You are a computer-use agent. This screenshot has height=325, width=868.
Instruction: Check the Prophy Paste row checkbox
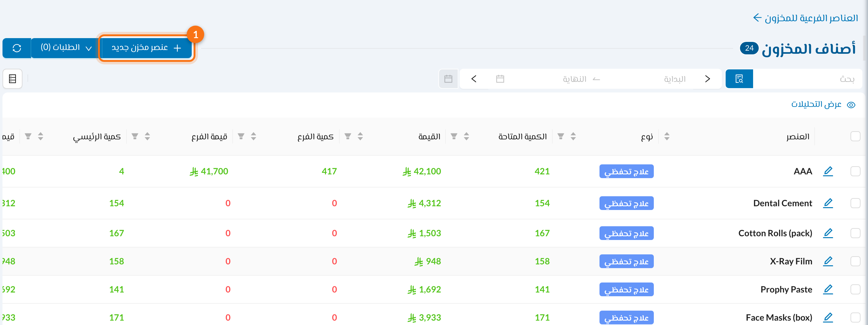(x=855, y=290)
